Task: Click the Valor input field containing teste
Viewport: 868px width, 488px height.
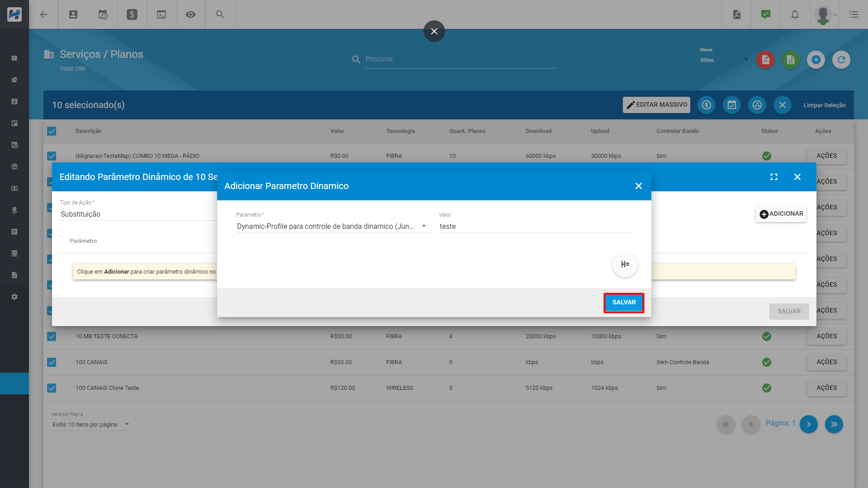Action: point(535,227)
